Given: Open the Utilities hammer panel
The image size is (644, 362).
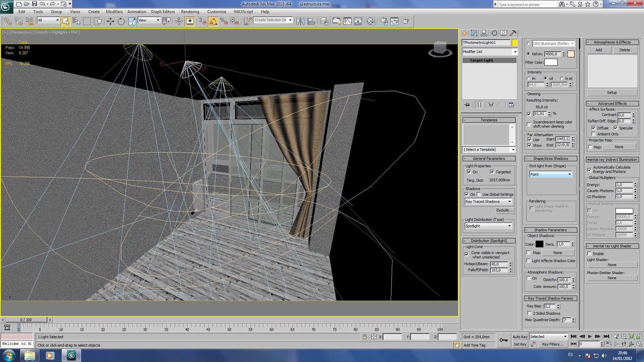Looking at the screenshot, I should coord(513,33).
